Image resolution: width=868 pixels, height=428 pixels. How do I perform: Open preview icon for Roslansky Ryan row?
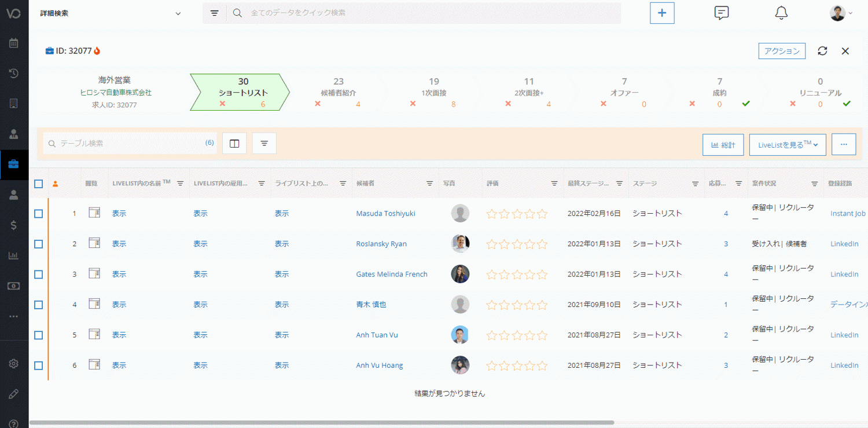[94, 243]
